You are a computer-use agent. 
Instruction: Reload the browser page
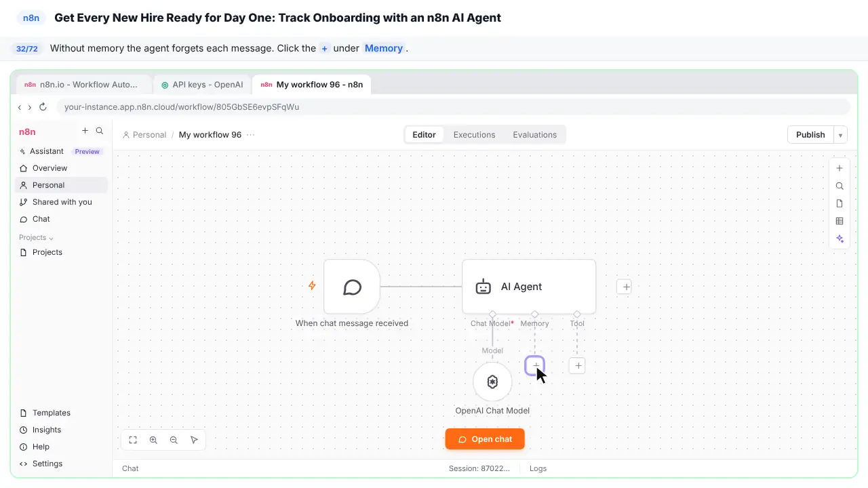(x=43, y=106)
